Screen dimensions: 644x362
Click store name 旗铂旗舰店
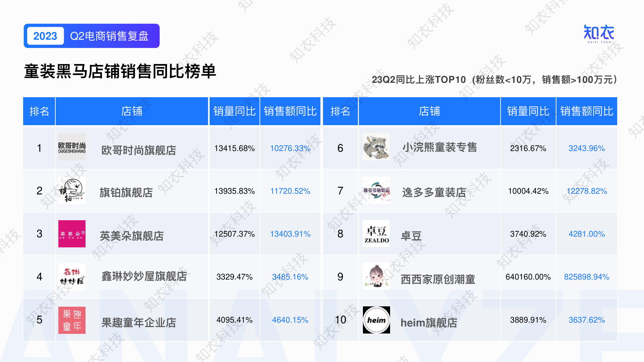[x=126, y=192]
